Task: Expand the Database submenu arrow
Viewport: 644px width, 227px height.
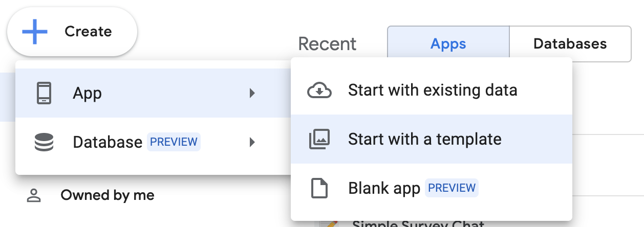Action: click(252, 142)
